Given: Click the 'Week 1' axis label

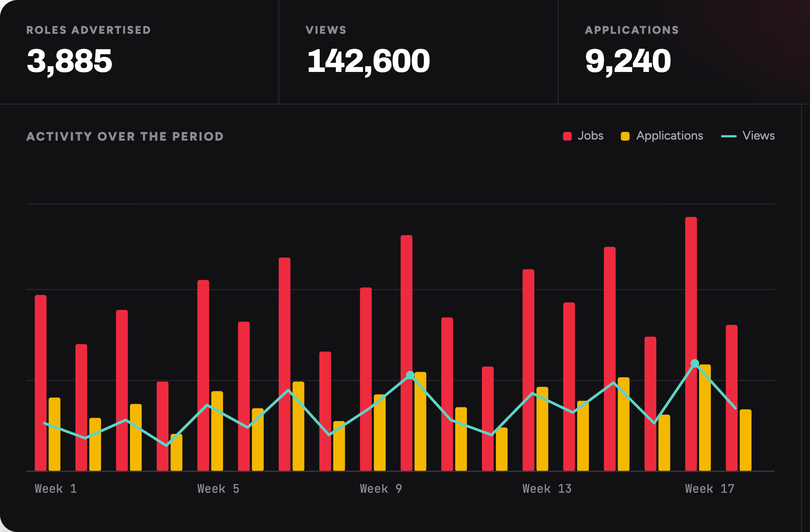Looking at the screenshot, I should point(56,489).
